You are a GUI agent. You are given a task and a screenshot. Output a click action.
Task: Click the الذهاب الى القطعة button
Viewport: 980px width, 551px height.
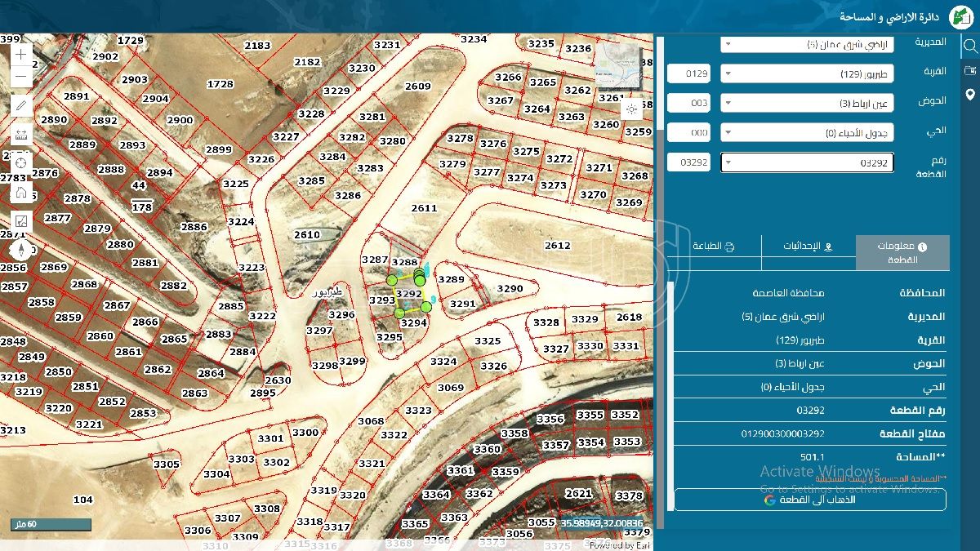tap(809, 500)
